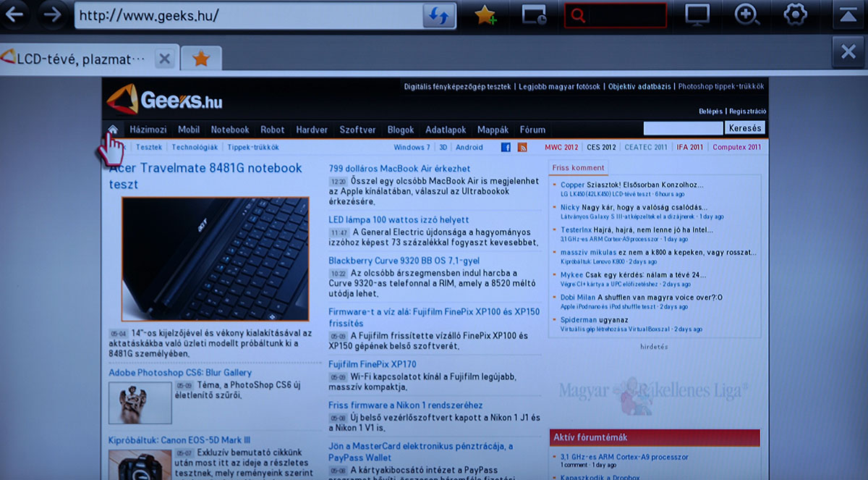The width and height of the screenshot is (868, 480).
Task: Open the orange RSS feed icon
Action: click(522, 148)
